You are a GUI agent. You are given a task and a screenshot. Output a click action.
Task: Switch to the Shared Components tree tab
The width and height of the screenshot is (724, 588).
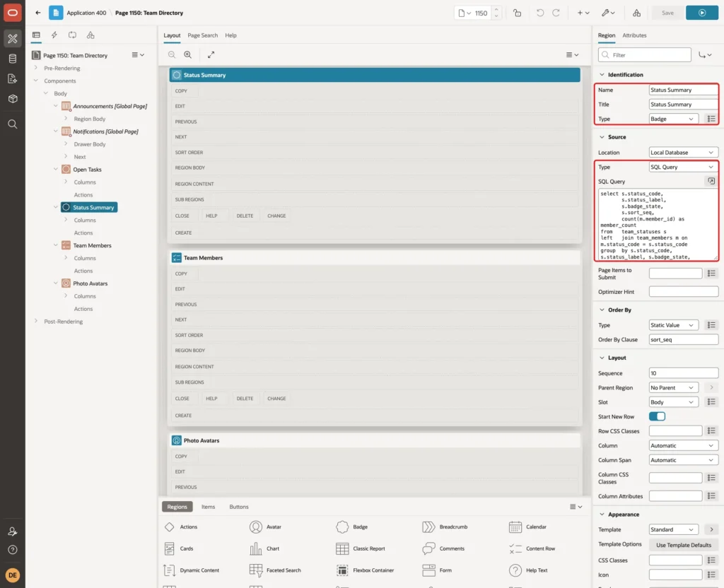coord(90,35)
